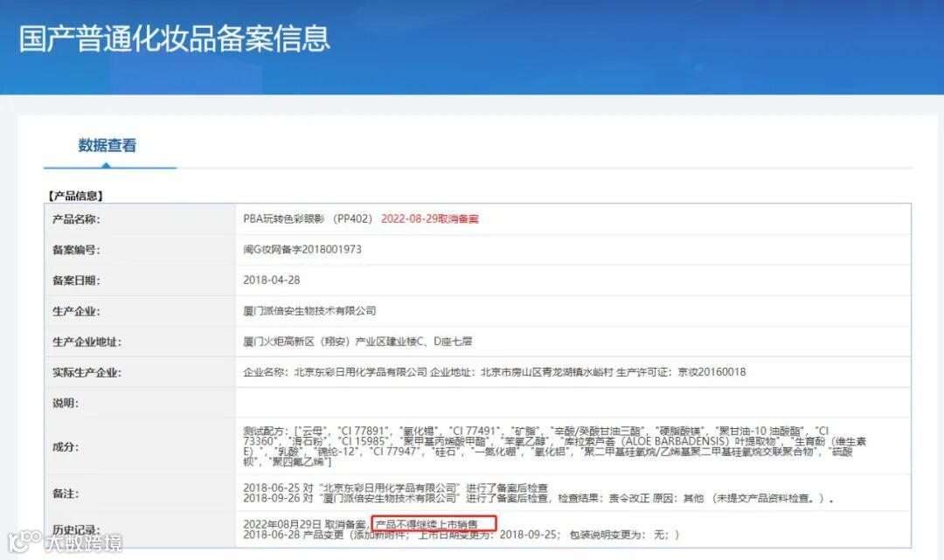Select company 厦门派倍安生物技术有限公司
Image resolution: width=944 pixels, height=560 pixels.
click(x=309, y=311)
